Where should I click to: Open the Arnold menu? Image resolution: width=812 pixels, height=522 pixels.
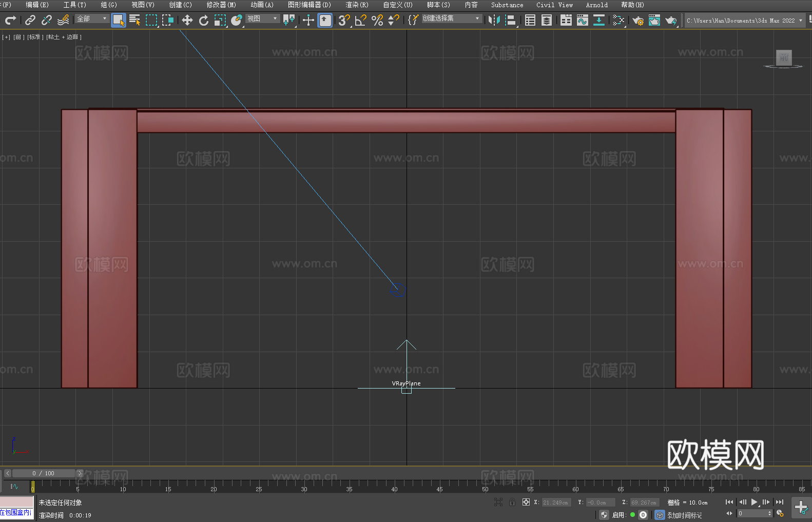click(596, 5)
